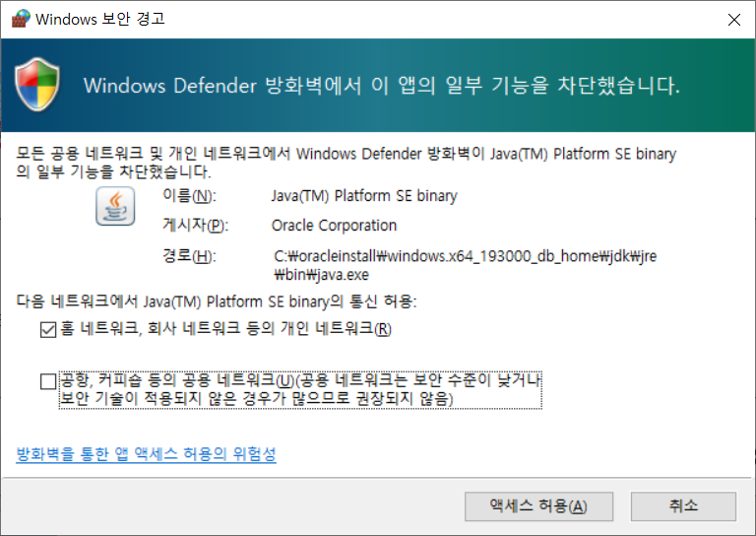Screen dimensions: 756x536
Task: Click the Java coffee cup application icon
Action: coord(115,206)
